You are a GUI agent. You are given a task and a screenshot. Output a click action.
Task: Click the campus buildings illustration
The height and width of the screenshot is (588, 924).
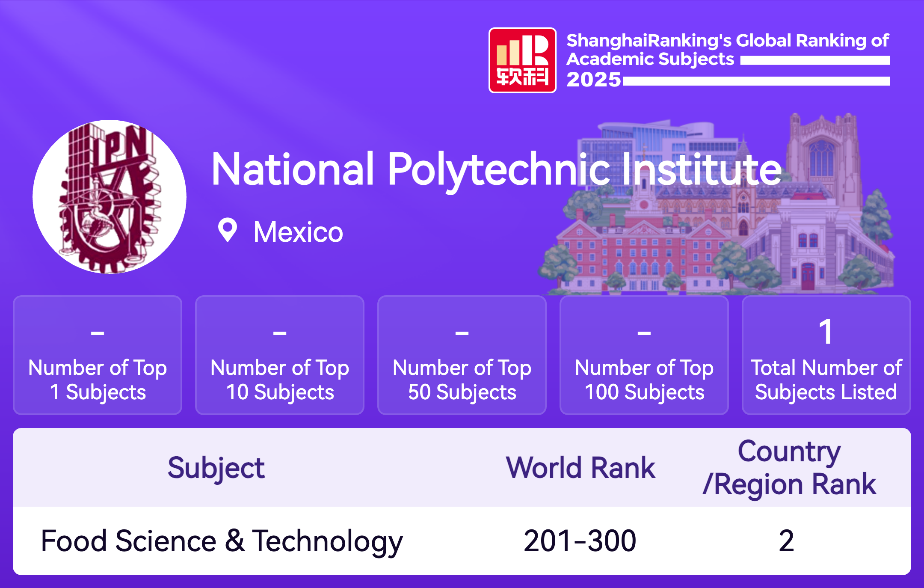tap(727, 240)
